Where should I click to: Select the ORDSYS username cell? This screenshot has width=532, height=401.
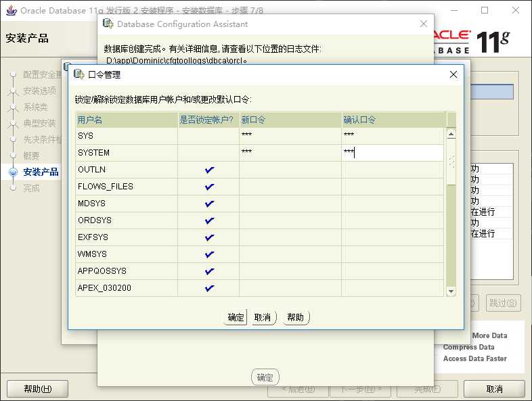click(127, 220)
